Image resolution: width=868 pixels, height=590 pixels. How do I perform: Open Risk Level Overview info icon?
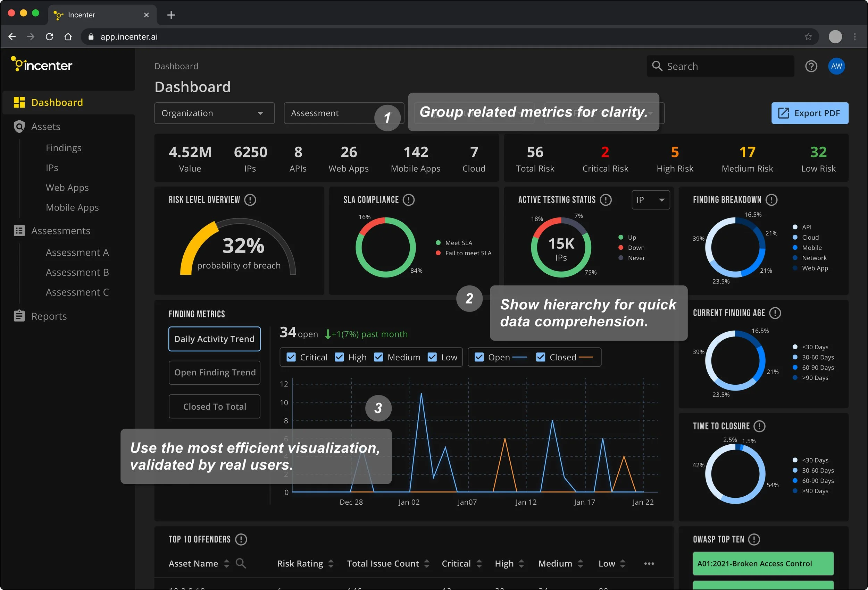pos(250,200)
